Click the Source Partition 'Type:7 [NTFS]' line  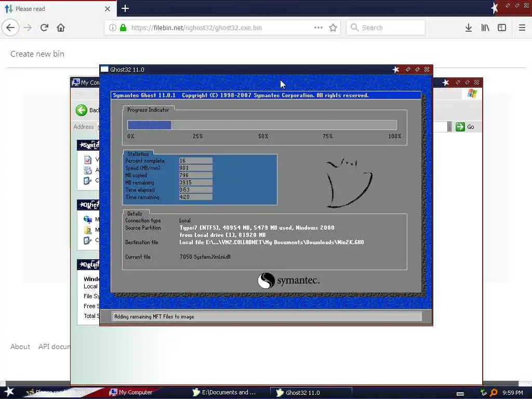[x=257, y=228]
